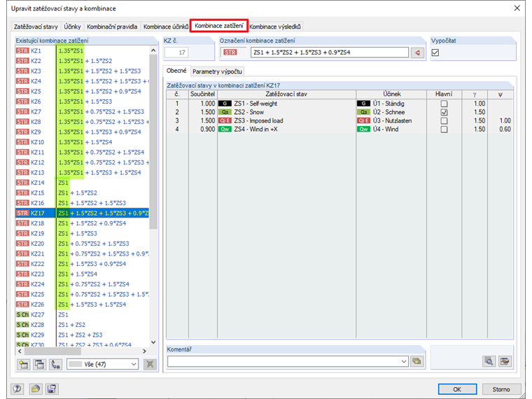Select combination KZ10 in the list
This screenshot has width=532, height=399.
pyautogui.click(x=82, y=142)
